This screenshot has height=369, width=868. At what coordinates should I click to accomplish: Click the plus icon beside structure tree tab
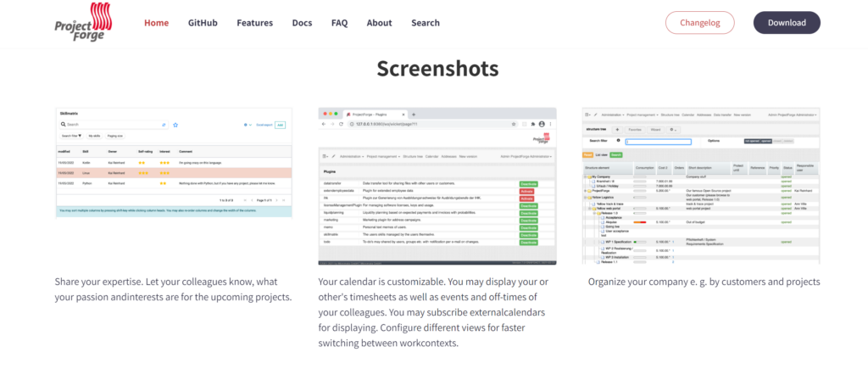coord(616,129)
